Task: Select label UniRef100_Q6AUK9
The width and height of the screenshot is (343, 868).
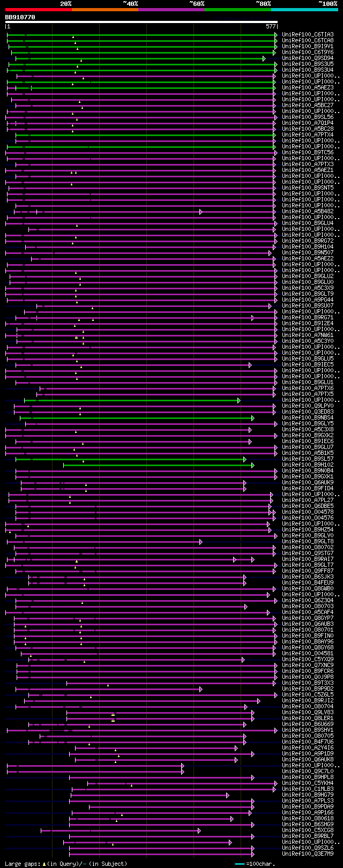Action: tap(308, 483)
